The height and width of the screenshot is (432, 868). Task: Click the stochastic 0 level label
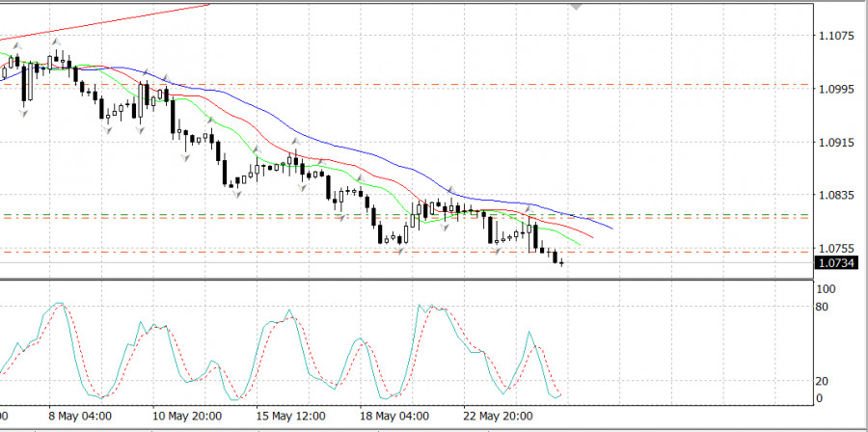(819, 397)
